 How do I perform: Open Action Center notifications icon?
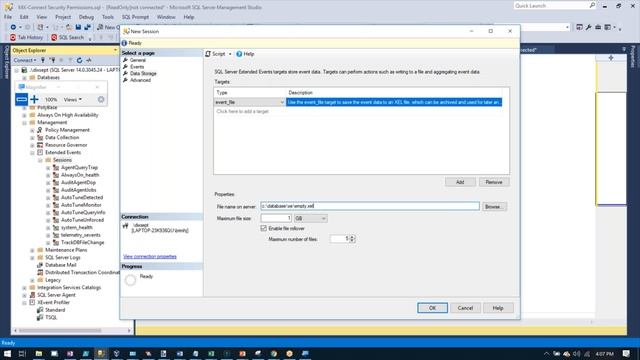(627, 353)
